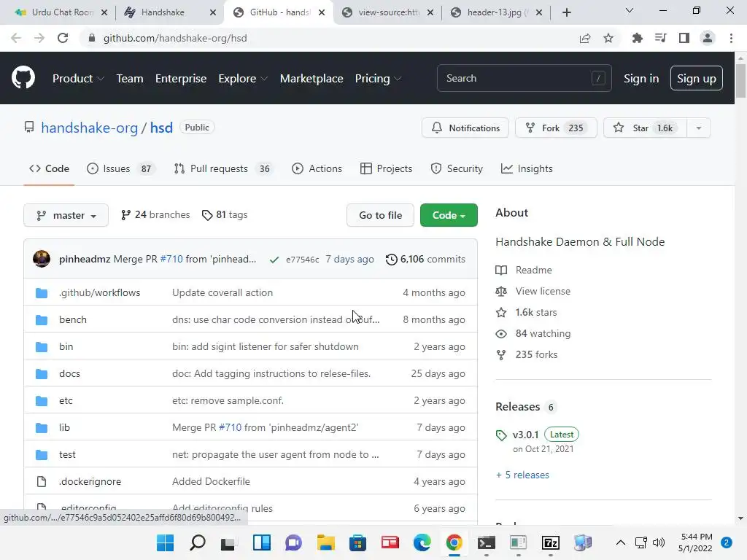The height and width of the screenshot is (560, 747).
Task: Open the Microsoft Store taskbar icon
Action: (x=357, y=542)
